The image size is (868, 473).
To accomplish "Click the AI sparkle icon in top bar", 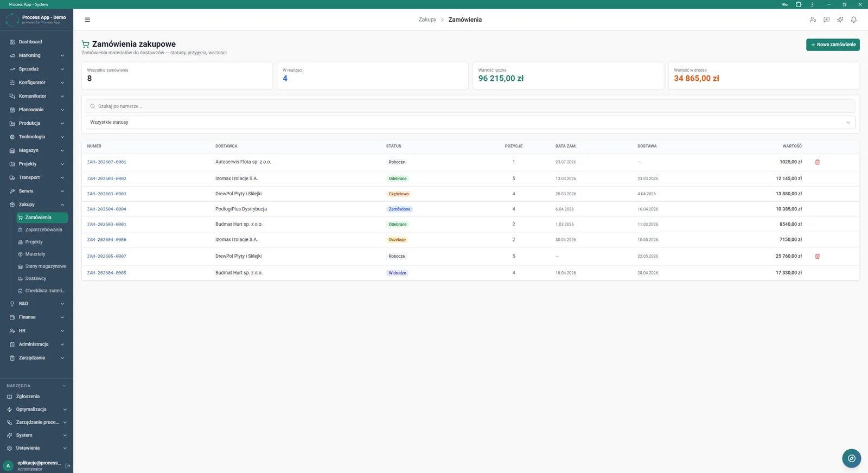I will tap(840, 20).
